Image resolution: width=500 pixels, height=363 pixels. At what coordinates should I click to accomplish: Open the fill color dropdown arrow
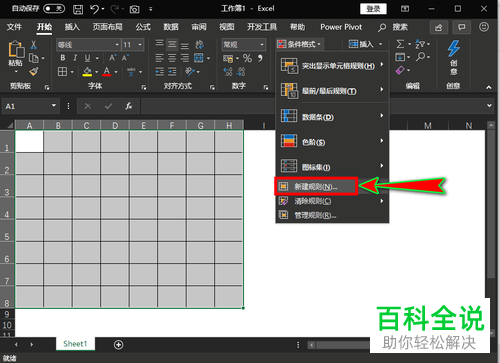(96, 72)
